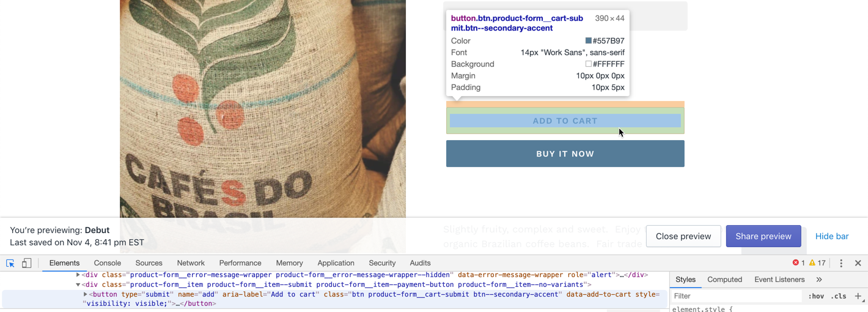Select the product-form__item--submit div row

tap(335, 284)
